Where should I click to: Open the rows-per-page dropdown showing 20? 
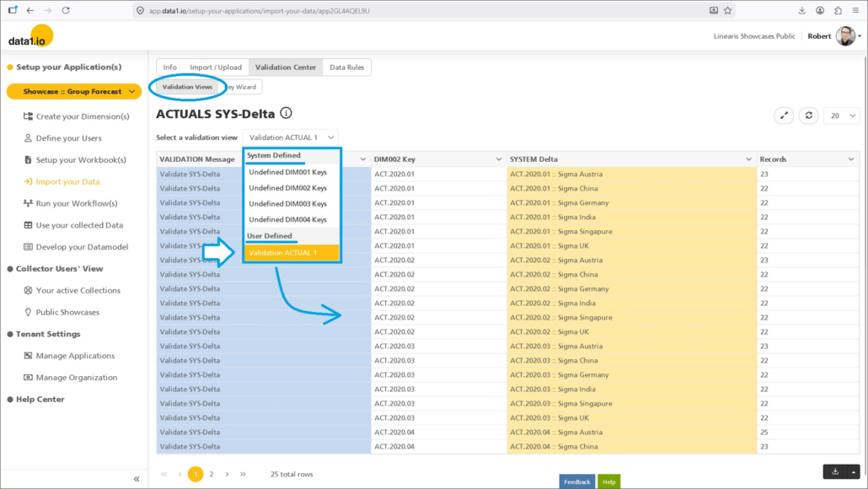point(841,116)
